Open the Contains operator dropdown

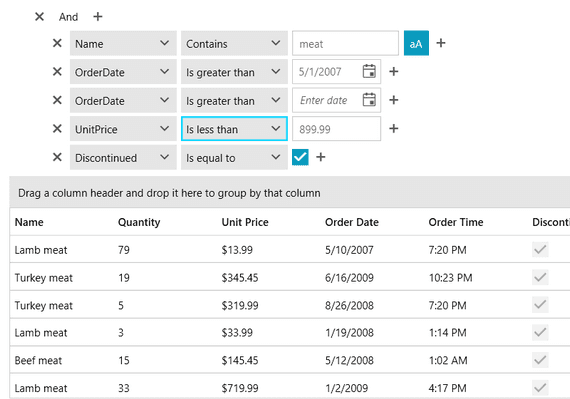pos(234,43)
